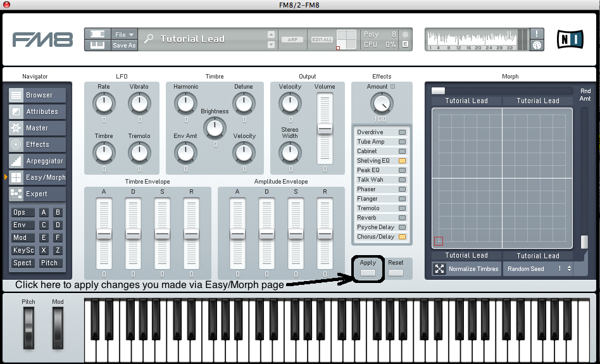Enable the Talk Wah effect
The height and width of the screenshot is (364, 600).
click(402, 180)
